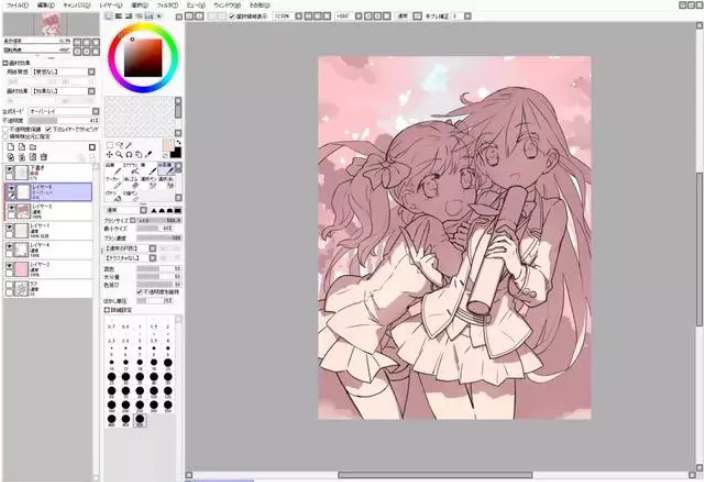Choose the 2値ペン binary pen tool
Screen dimensions: 704x482
pos(131,196)
